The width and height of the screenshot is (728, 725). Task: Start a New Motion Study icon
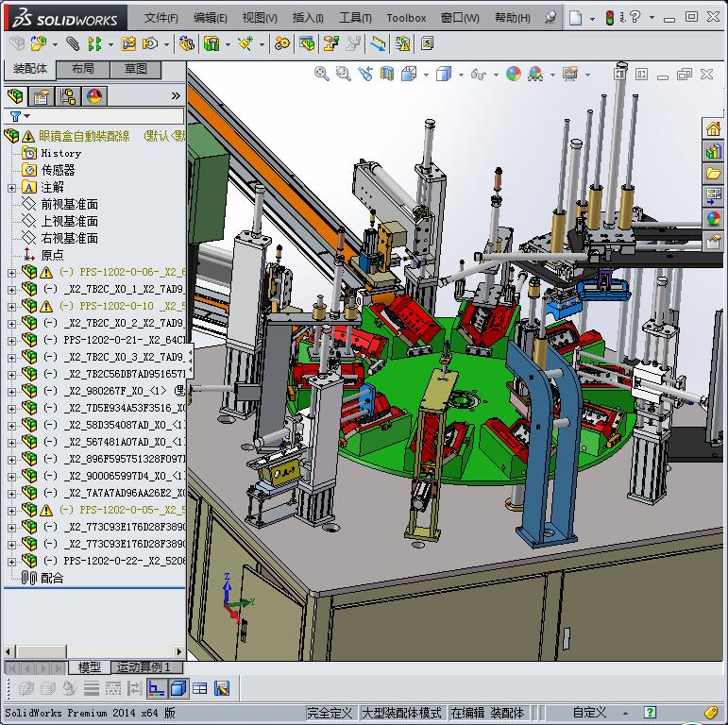281,44
